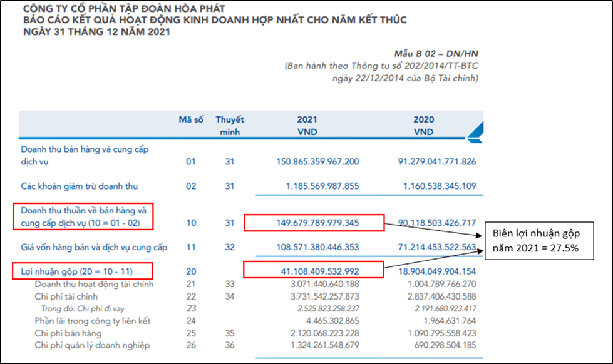Select financial expense 2020 value 2.837.406.430.588
613x364 pixels.
[x=442, y=296]
